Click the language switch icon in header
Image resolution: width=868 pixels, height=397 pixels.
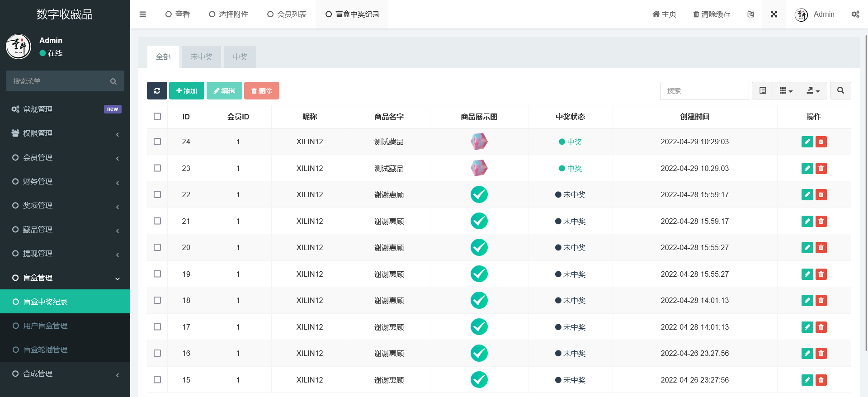click(750, 14)
